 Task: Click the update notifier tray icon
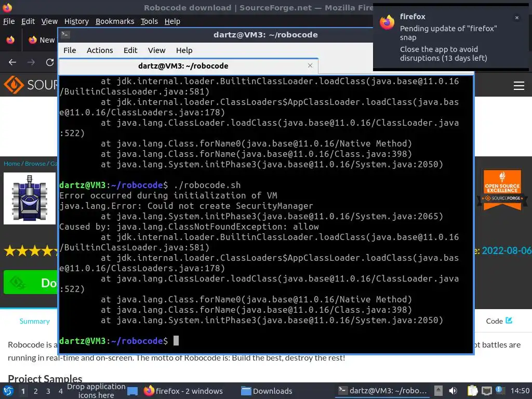pyautogui.click(x=499, y=390)
